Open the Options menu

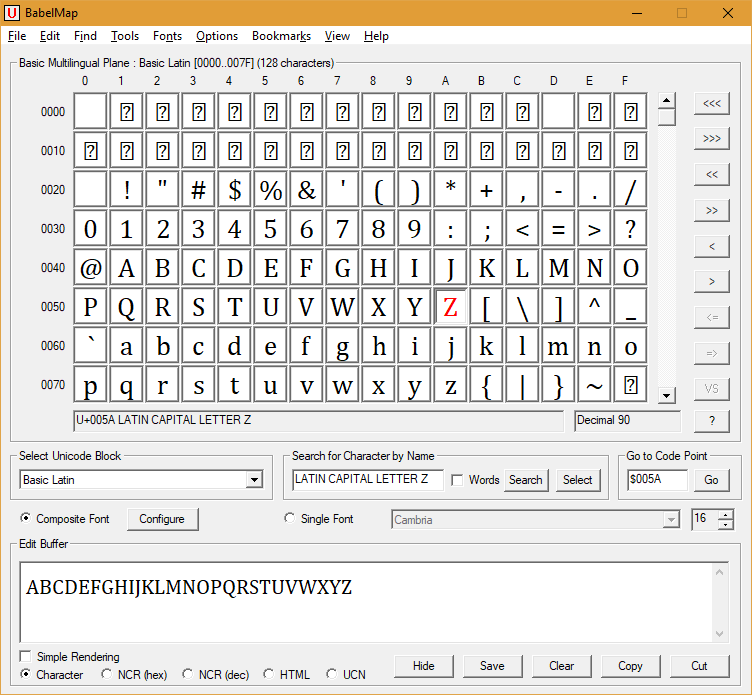217,36
